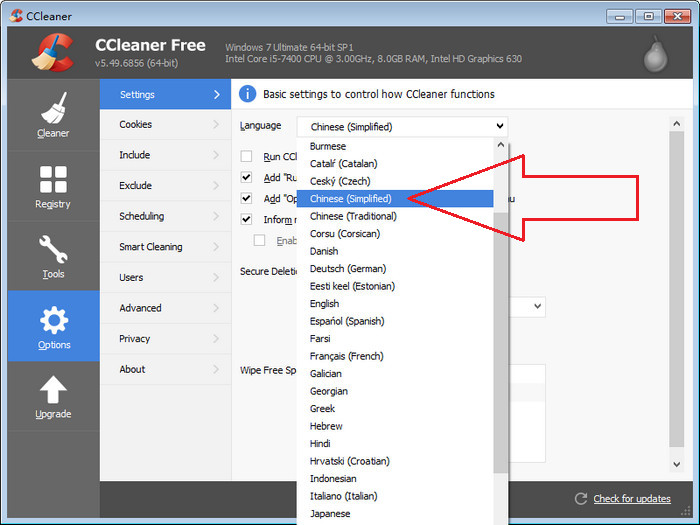Pick Danish from the language list
Image resolution: width=700 pixels, height=525 pixels.
coord(395,251)
